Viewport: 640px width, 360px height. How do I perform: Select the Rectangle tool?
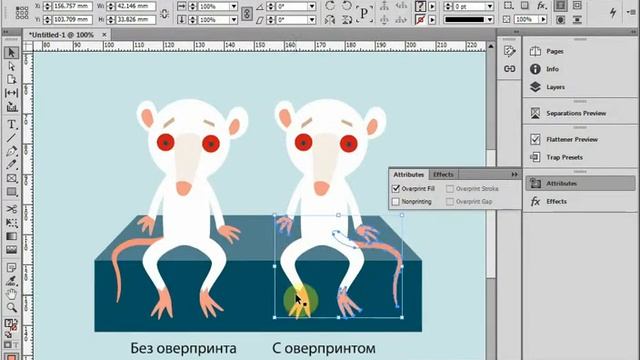tap(11, 192)
